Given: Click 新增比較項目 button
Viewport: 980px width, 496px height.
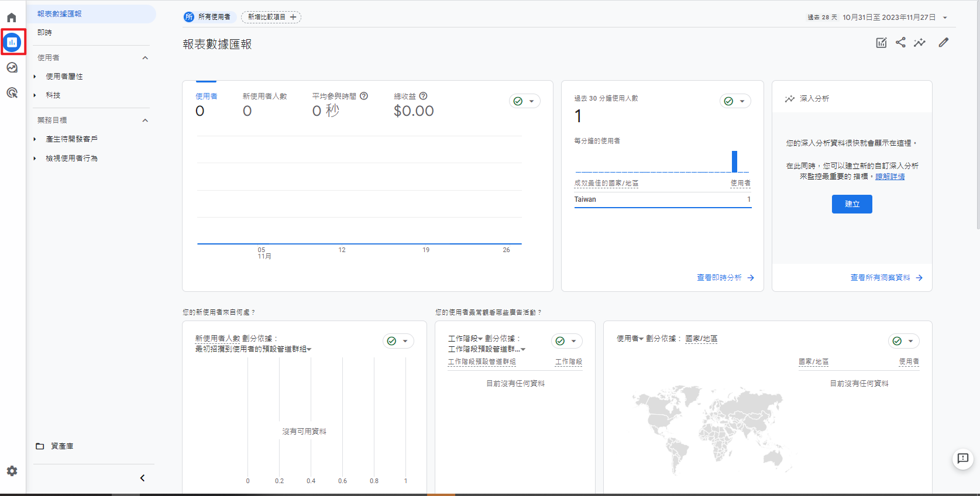Looking at the screenshot, I should pos(271,17).
